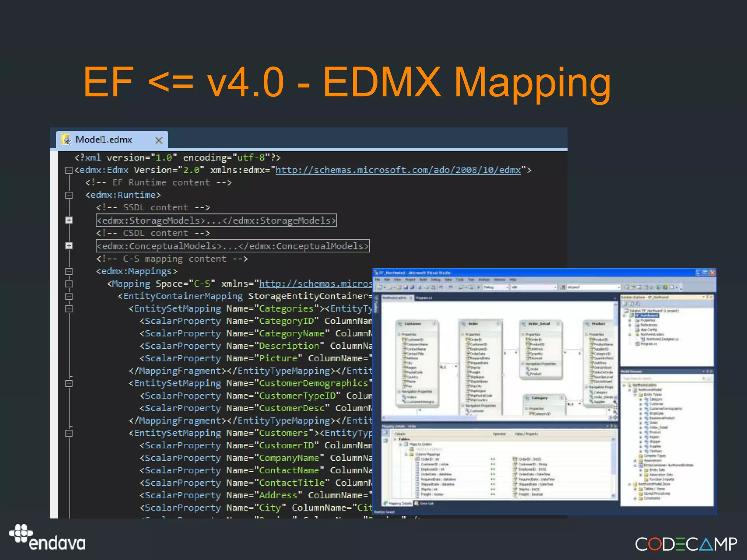The image size is (747, 560).
Task: Click the designer horizontal scrollbar
Action: (496, 418)
